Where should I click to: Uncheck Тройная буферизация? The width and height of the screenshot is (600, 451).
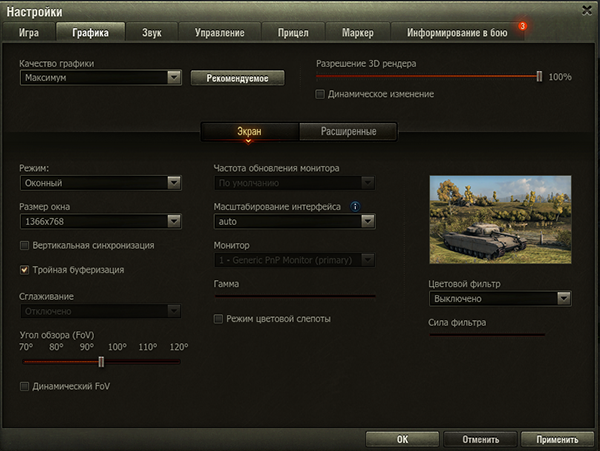(24, 270)
